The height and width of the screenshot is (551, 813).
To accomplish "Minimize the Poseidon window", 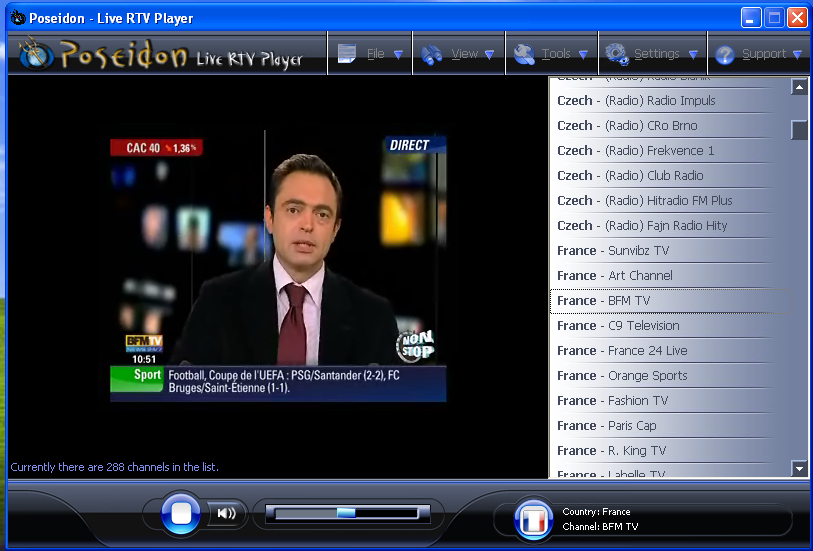I will [750, 18].
